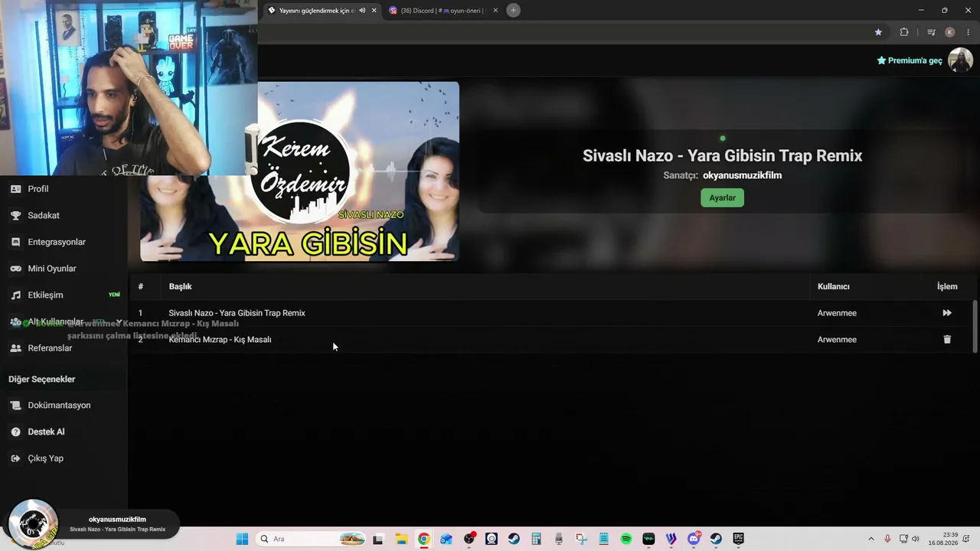This screenshot has width=980, height=551.
Task: Open Snipping Tool from the taskbar
Action: (581, 539)
